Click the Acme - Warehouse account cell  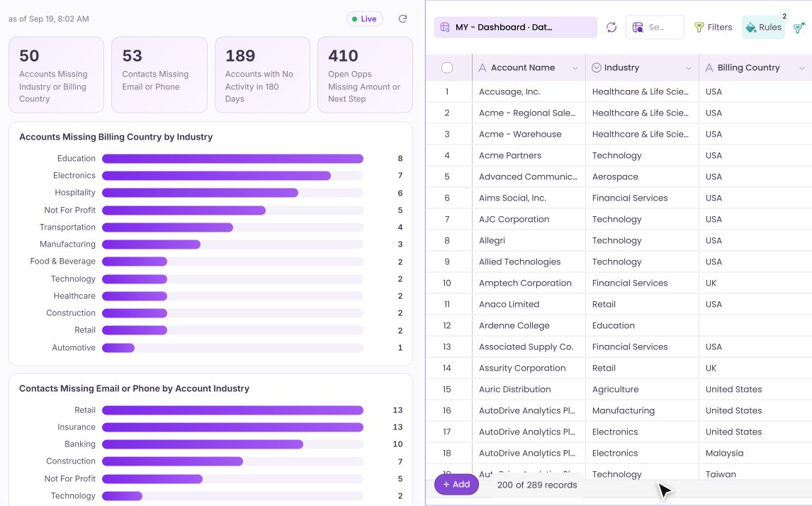[529, 134]
